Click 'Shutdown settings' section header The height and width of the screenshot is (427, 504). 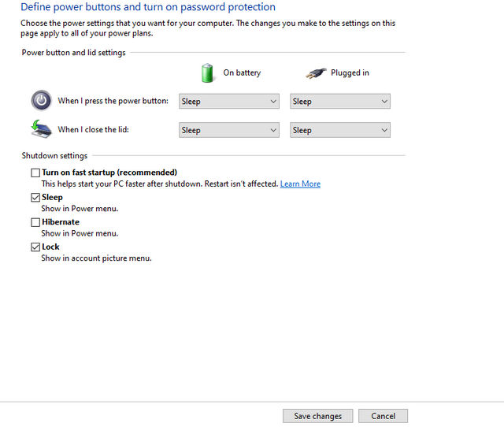coord(54,156)
